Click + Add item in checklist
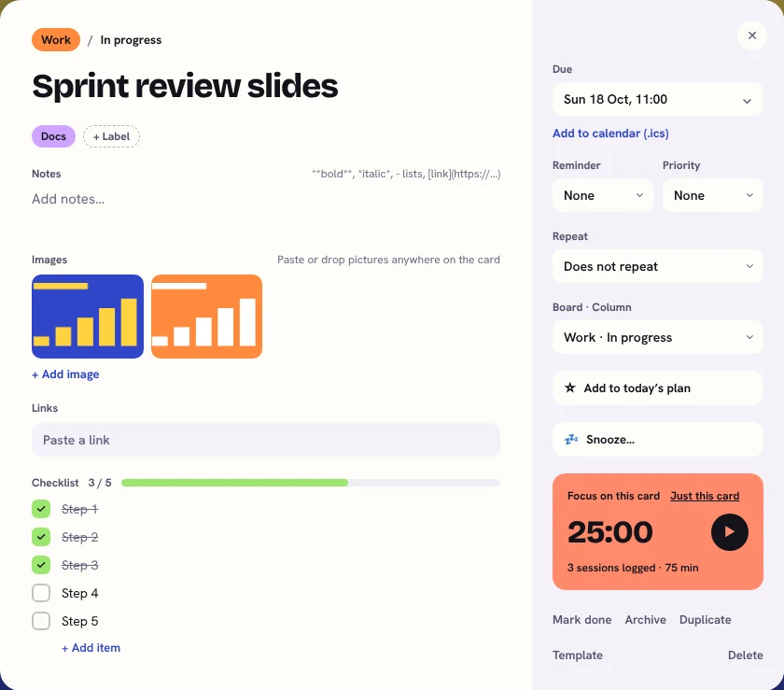 (91, 647)
